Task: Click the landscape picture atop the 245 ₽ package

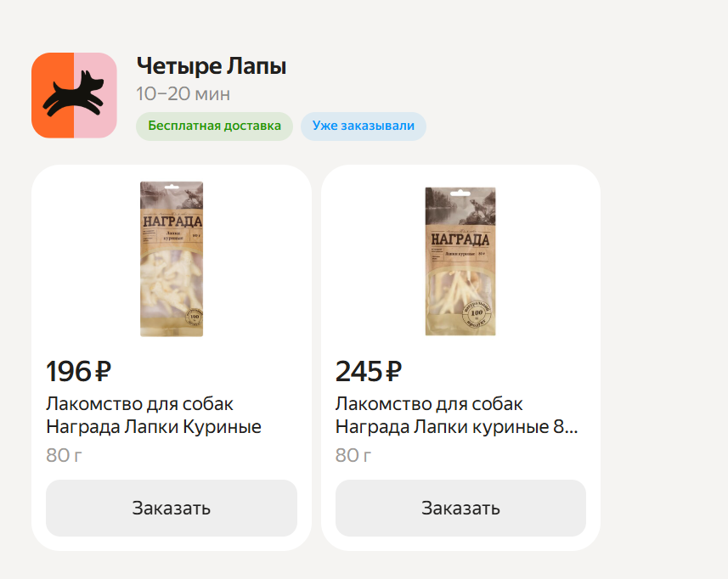Action: click(x=460, y=206)
